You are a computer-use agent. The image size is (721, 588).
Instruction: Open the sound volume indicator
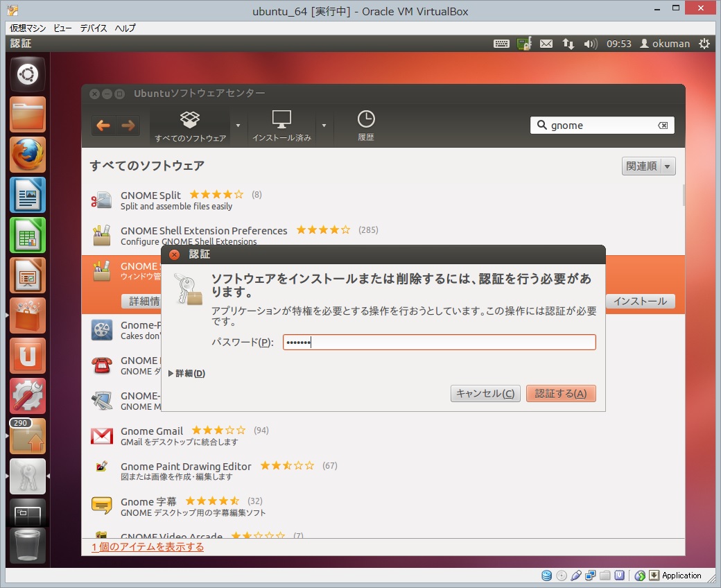(591, 44)
